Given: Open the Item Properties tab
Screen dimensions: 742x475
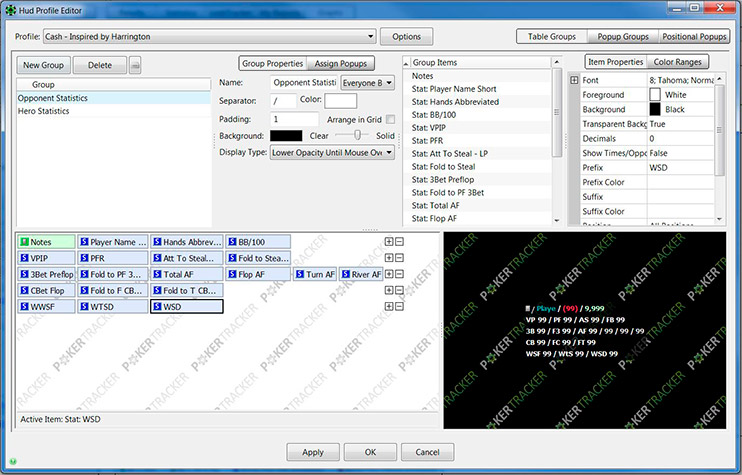Looking at the screenshot, I should point(616,62).
